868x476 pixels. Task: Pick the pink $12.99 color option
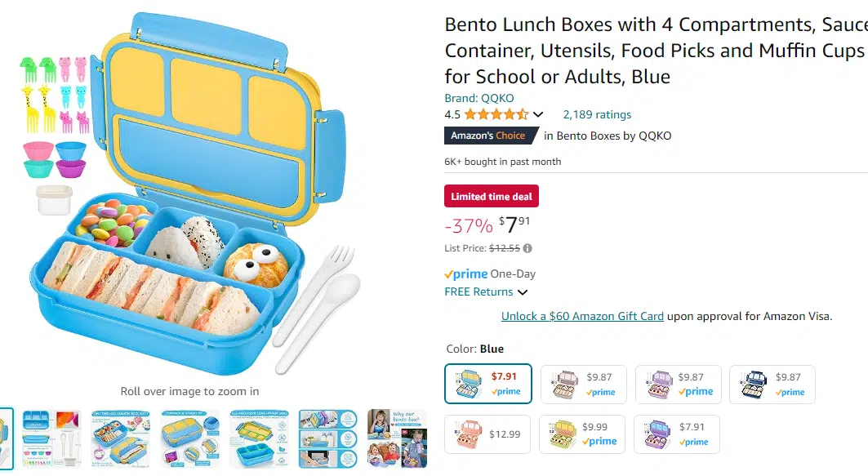coord(487,434)
